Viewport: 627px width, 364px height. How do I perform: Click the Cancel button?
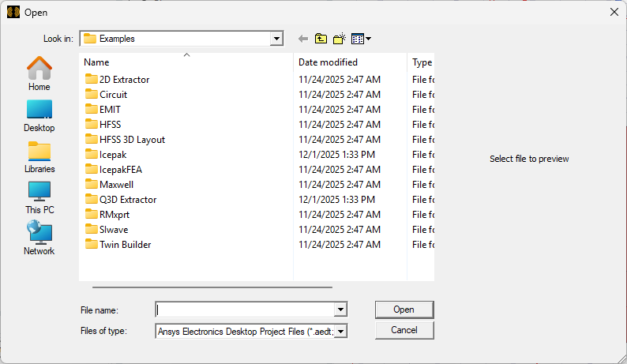(404, 330)
